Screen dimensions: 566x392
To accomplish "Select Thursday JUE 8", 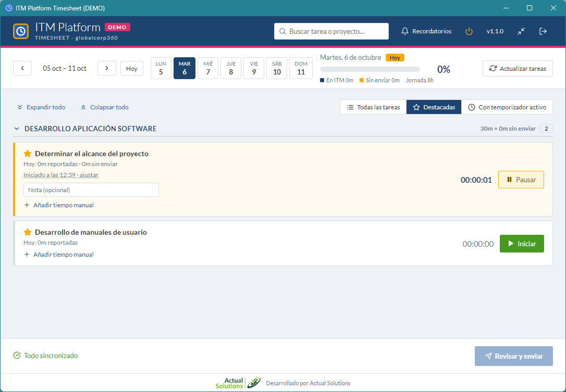I will 231,68.
